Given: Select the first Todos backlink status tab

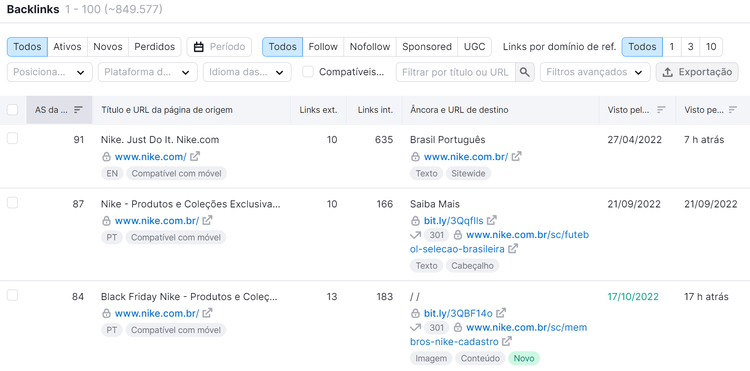Looking at the screenshot, I should tap(27, 47).
